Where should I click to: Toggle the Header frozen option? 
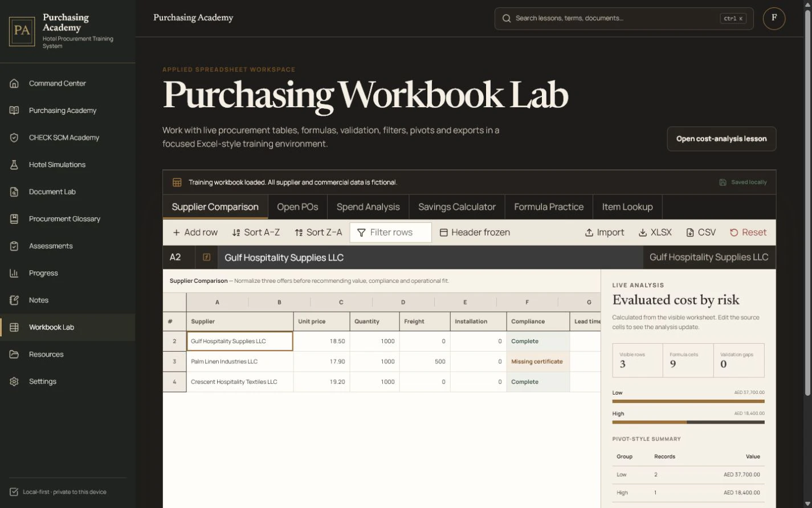coord(475,233)
